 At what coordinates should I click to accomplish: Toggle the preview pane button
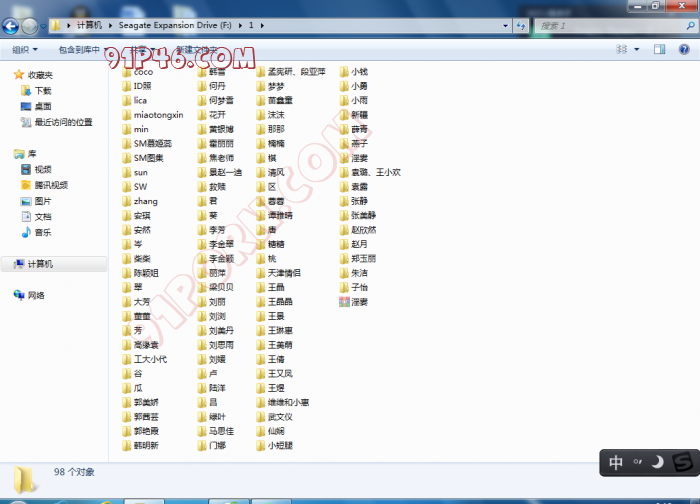tap(658, 48)
